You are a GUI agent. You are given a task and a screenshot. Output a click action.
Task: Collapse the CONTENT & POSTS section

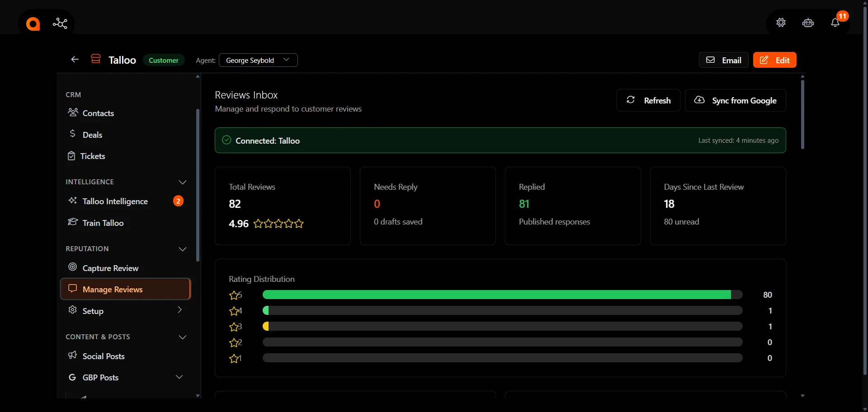coord(183,337)
